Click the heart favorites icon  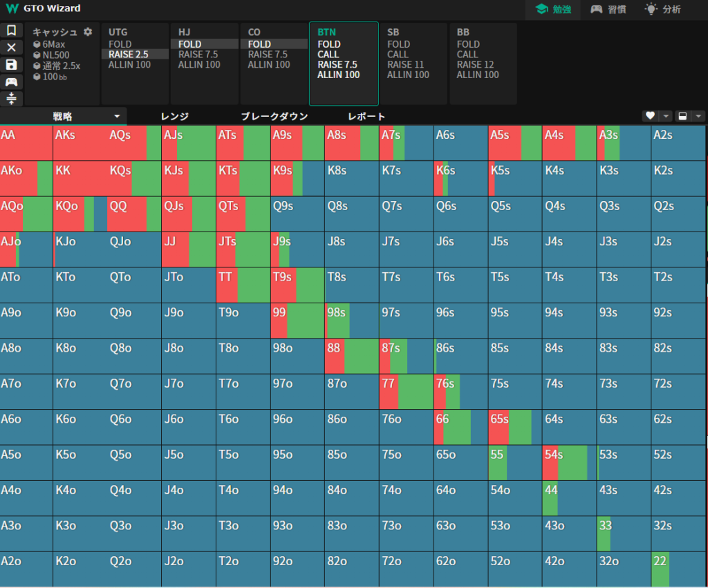click(x=650, y=116)
